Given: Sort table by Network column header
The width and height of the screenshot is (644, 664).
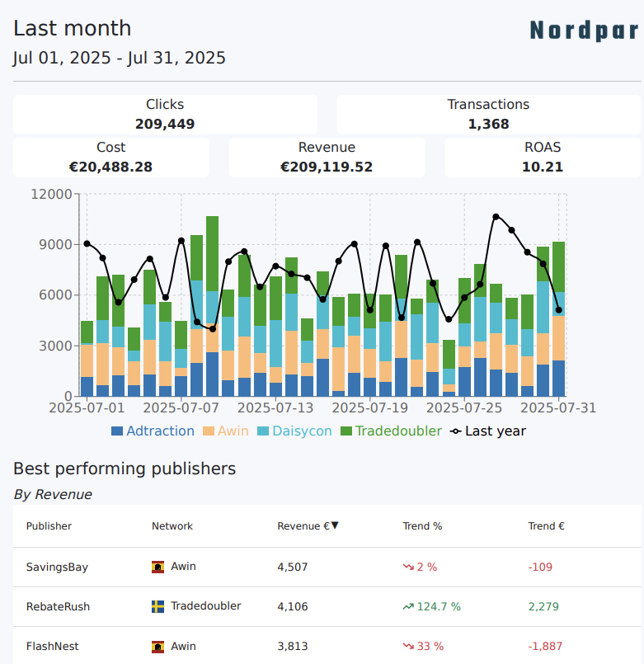Looking at the screenshot, I should coord(172,526).
